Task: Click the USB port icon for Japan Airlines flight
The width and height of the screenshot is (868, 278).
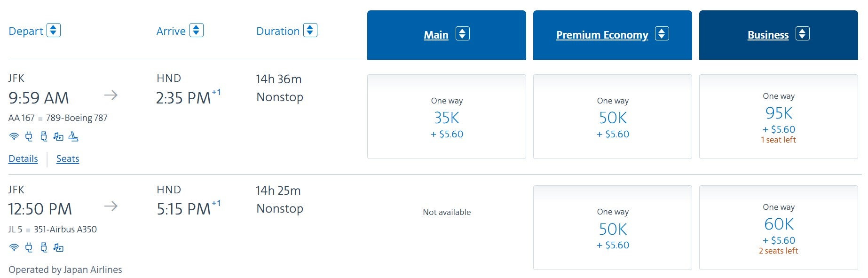Action: point(43,247)
